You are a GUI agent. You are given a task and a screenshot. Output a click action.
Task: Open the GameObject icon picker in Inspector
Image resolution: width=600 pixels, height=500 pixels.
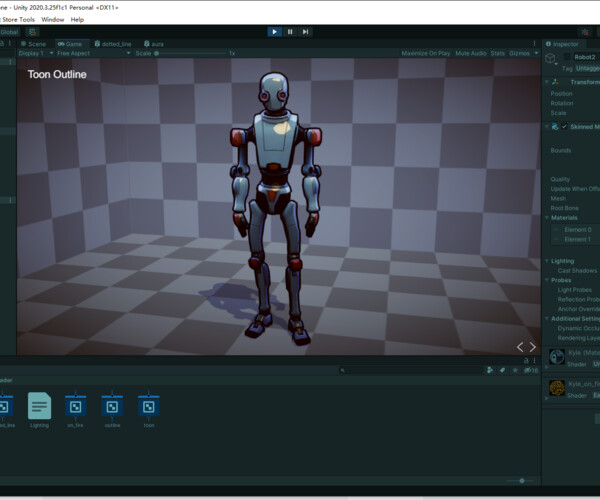(x=550, y=59)
